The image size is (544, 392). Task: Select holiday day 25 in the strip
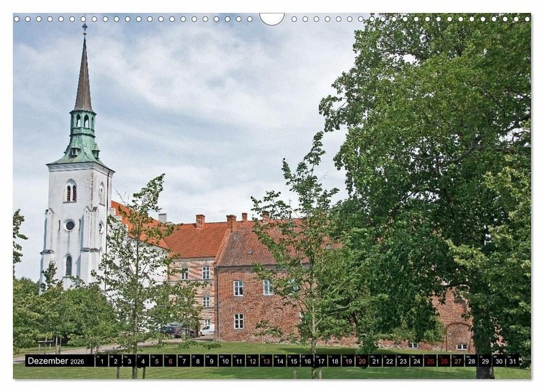pos(430,361)
